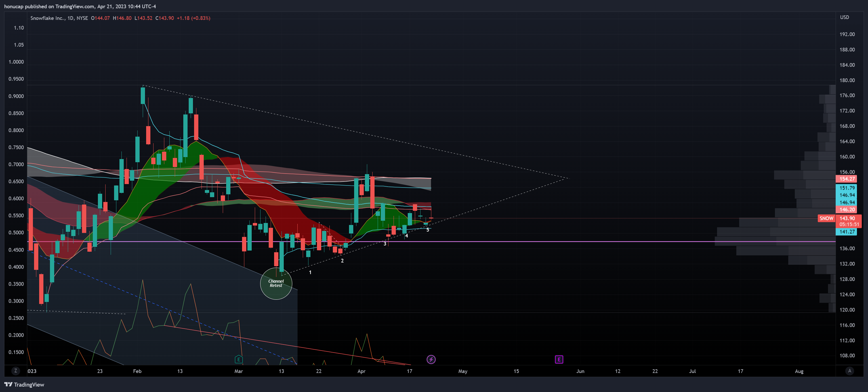Select the 146.20 red price tag
The height and width of the screenshot is (392, 868).
click(x=846, y=210)
